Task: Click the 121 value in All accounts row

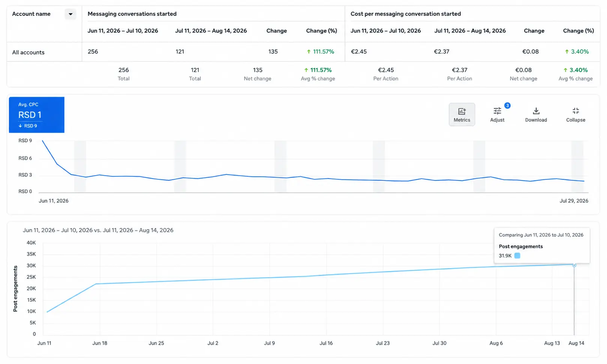Action: tap(180, 52)
